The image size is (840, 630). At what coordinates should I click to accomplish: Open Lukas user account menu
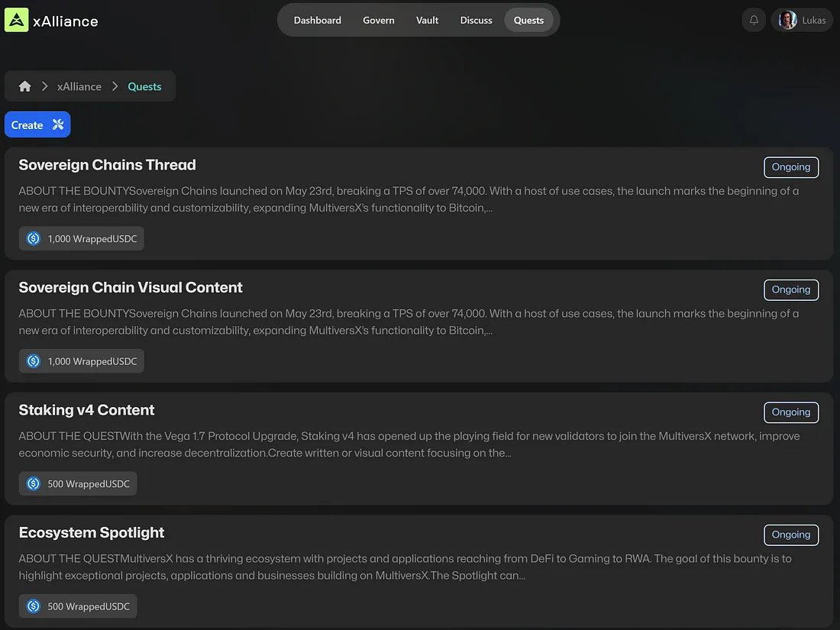point(802,21)
